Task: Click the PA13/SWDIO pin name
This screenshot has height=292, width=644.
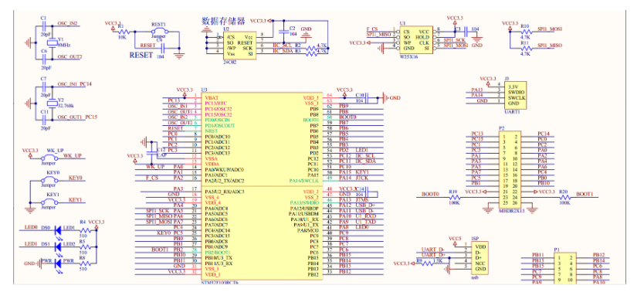Action: [x=304, y=202]
